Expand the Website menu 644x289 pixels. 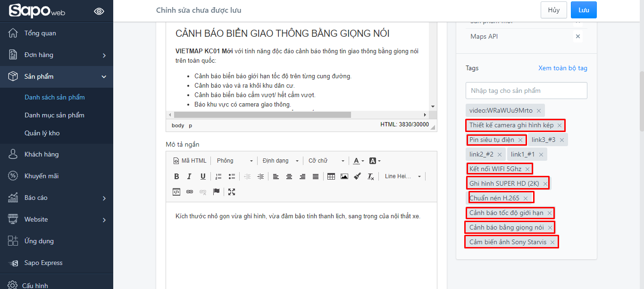click(x=57, y=219)
